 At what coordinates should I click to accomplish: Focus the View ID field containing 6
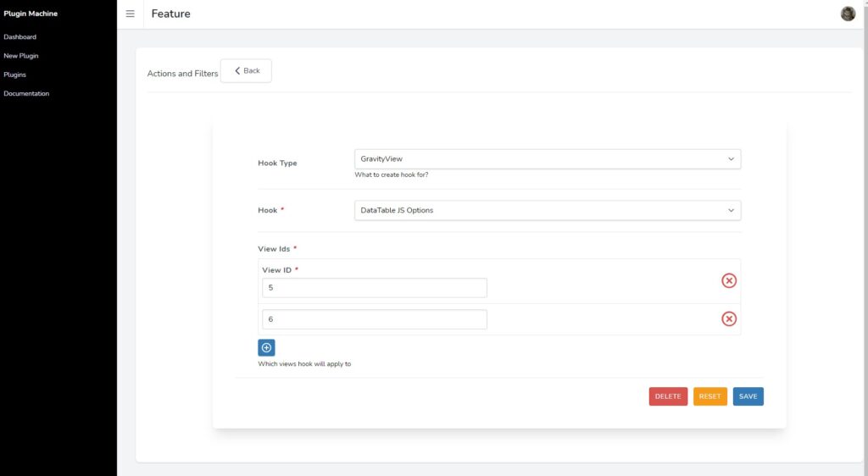[375, 319]
